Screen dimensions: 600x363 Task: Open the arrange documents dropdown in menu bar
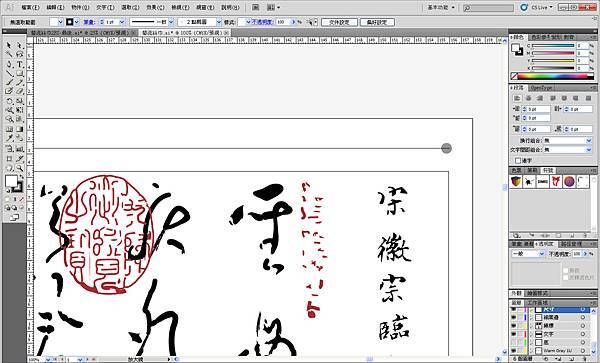click(273, 7)
